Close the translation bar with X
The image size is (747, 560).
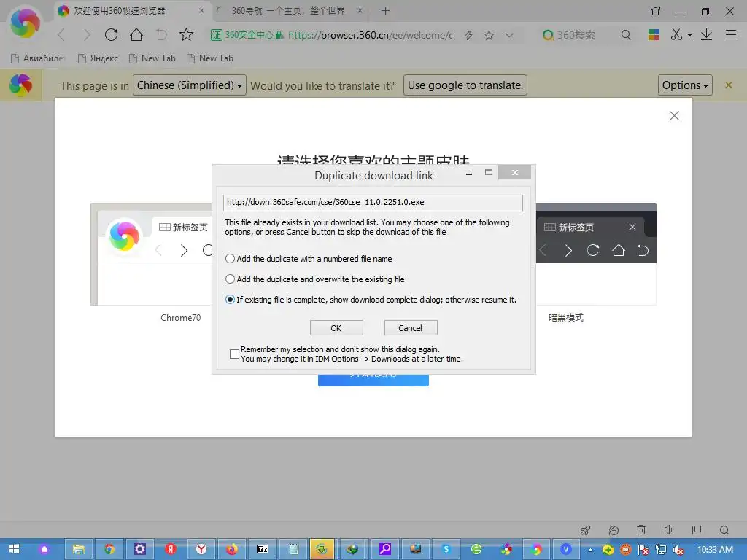(x=729, y=85)
